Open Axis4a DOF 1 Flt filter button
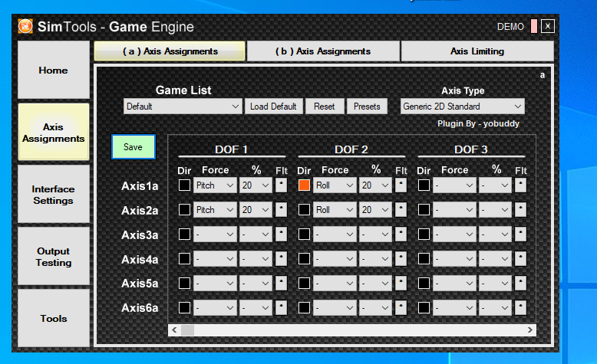 281,259
